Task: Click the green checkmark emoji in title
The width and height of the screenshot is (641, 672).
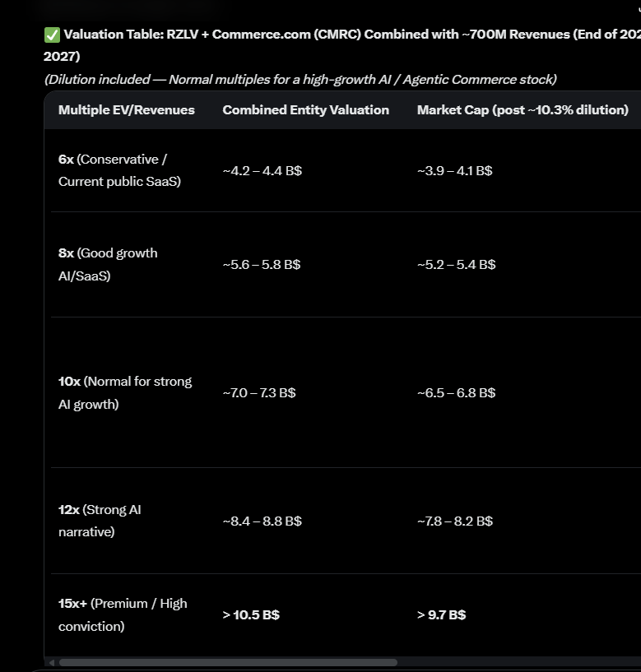Action: tap(52, 35)
